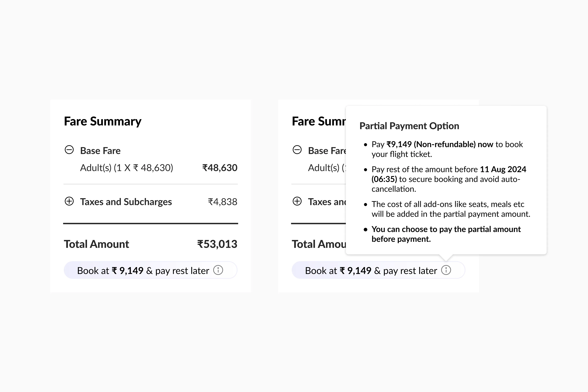
Task: Click the Base Fare label in the left card
Action: click(x=100, y=151)
